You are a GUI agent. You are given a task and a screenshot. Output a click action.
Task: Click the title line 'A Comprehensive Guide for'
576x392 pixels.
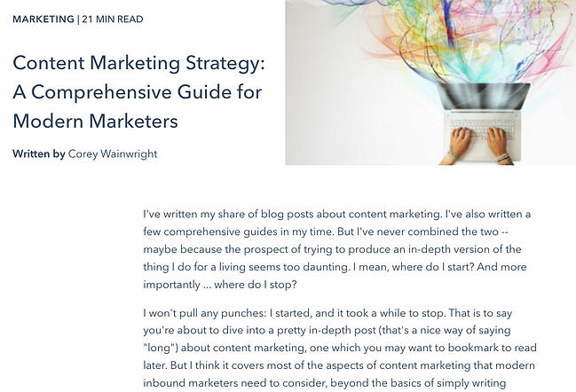tap(138, 91)
